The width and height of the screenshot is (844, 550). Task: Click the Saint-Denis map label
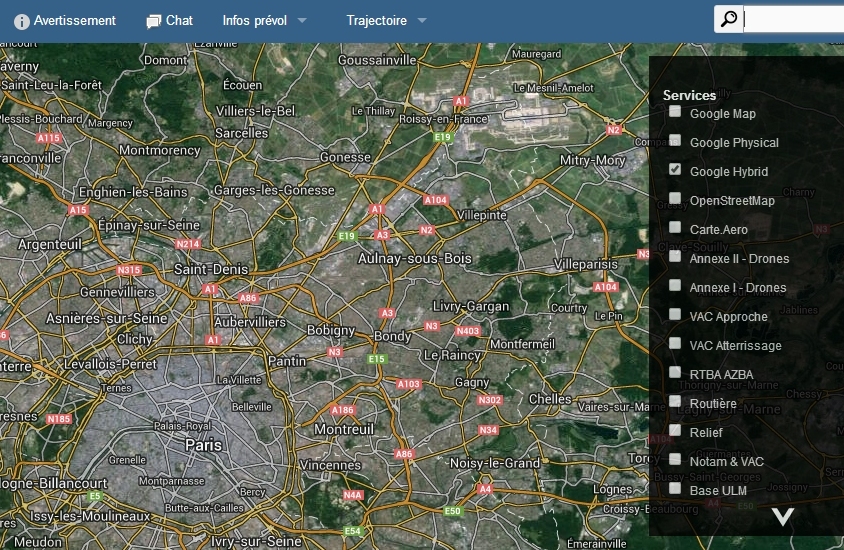210,269
